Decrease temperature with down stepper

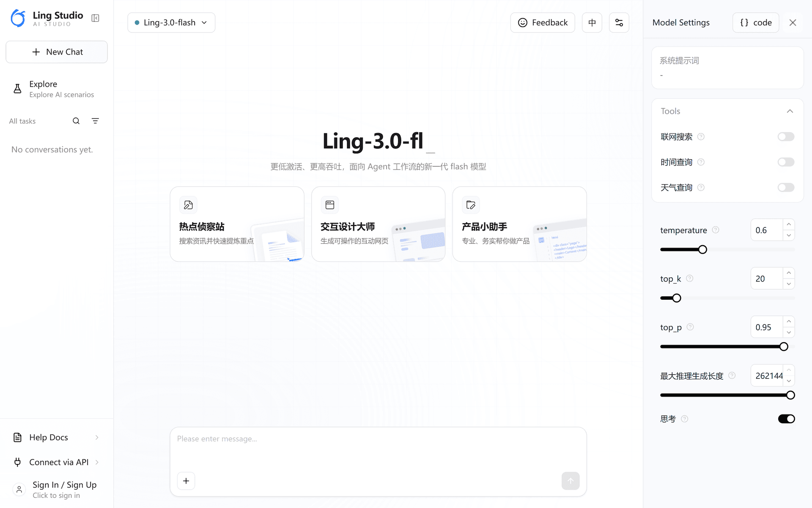789,235
